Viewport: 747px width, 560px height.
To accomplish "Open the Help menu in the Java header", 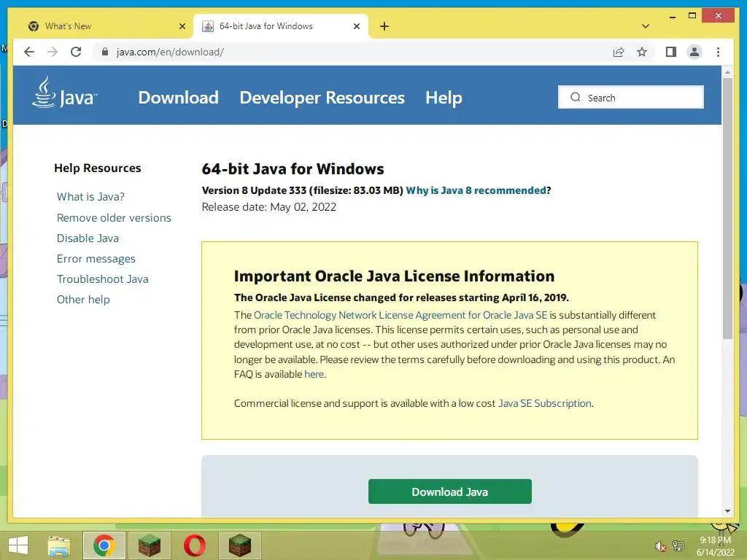I will (444, 98).
